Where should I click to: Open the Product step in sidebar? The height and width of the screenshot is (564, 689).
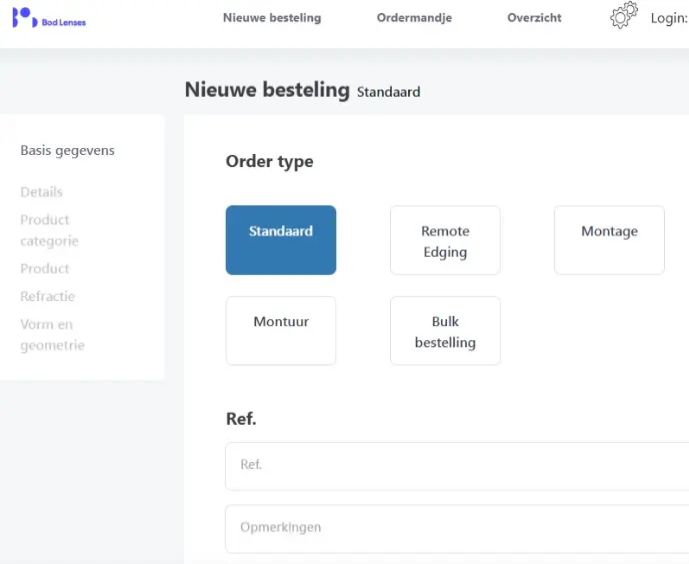pos(45,268)
